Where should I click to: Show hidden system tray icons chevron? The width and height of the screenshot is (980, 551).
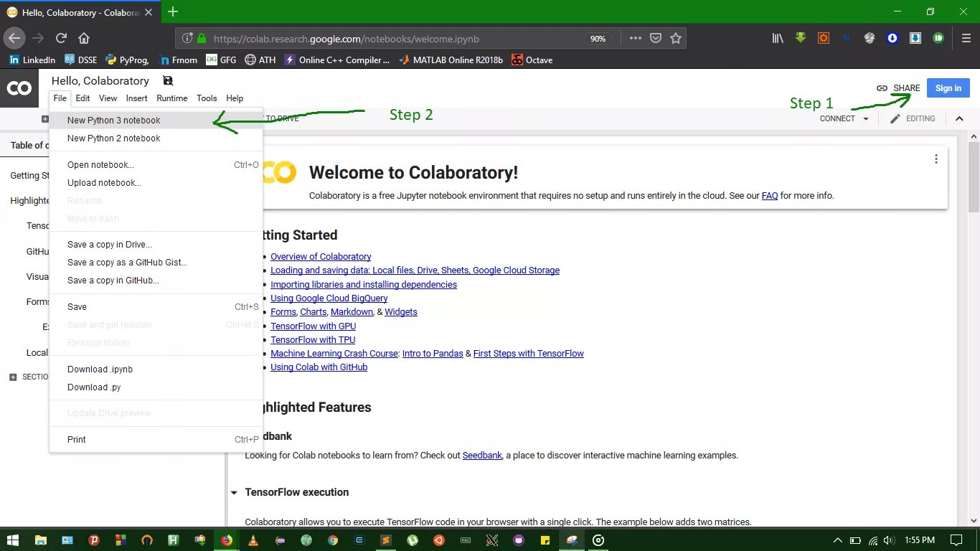837,540
